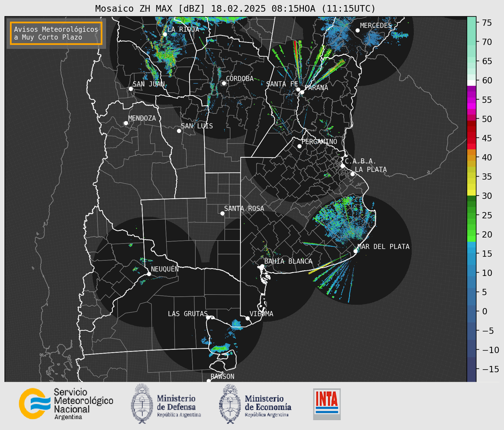Click the Ministerio de Economía emblem
This screenshot has width=504, height=430.
(229, 404)
